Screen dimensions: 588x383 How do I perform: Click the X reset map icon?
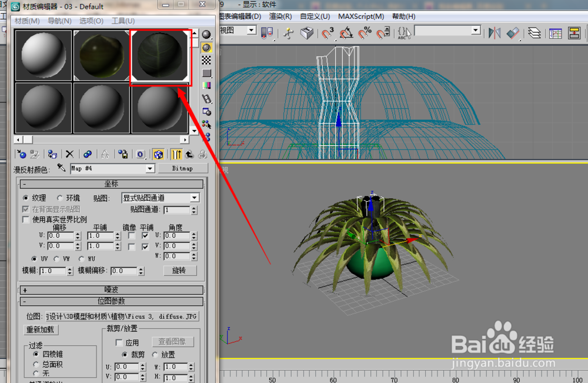coord(70,154)
